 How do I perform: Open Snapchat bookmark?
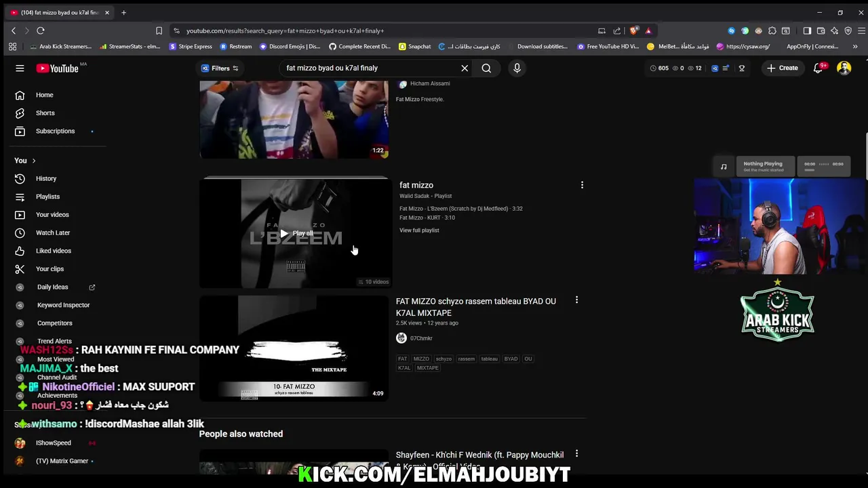415,47
